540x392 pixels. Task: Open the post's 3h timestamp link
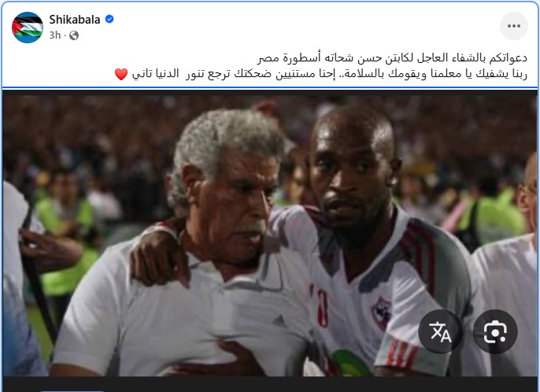pos(55,35)
